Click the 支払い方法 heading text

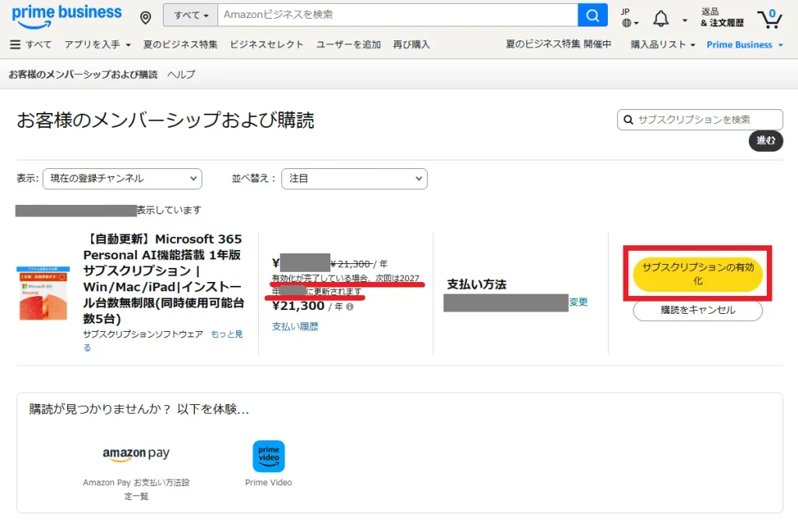coord(476,284)
